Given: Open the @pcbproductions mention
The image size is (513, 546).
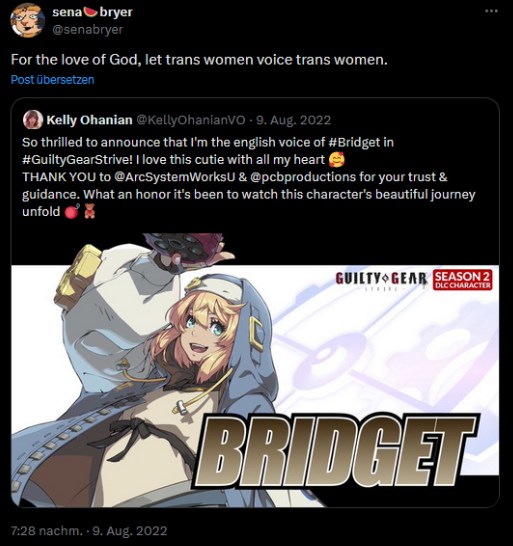Looking at the screenshot, I should click(303, 177).
